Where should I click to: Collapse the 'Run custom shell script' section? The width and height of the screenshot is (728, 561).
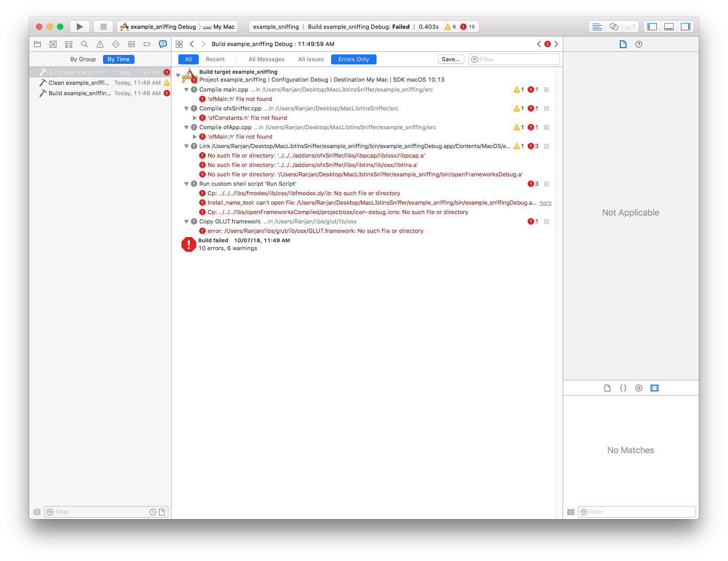187,184
